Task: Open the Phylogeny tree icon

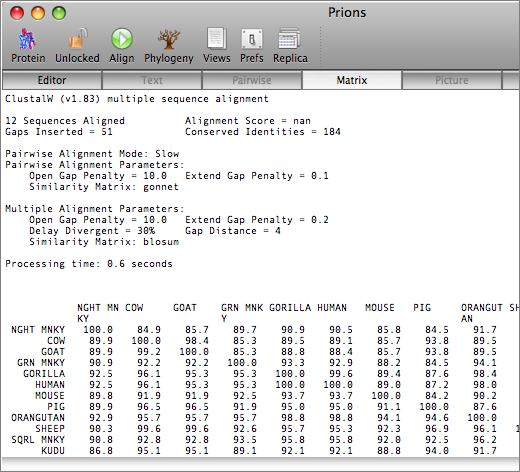Action: (x=169, y=39)
